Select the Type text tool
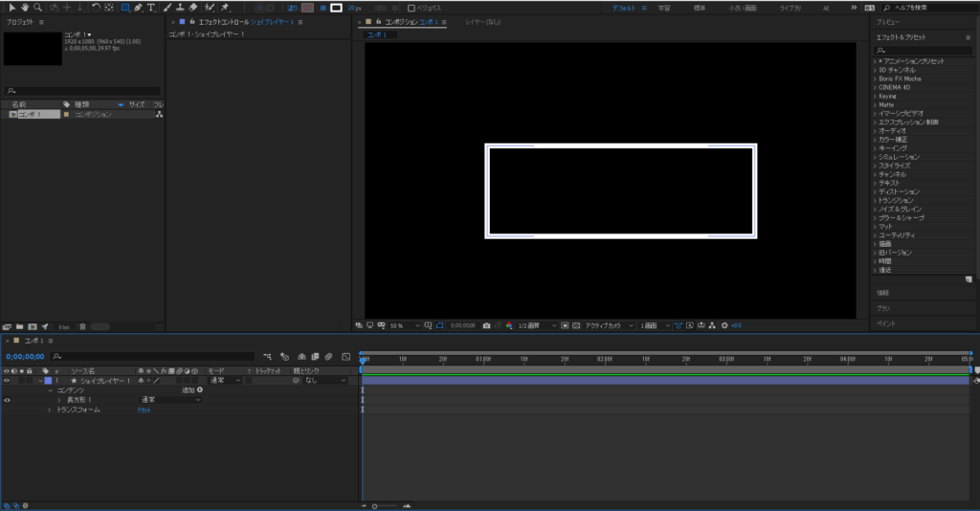Screen dimensions: 980x511 pyautogui.click(x=150, y=8)
